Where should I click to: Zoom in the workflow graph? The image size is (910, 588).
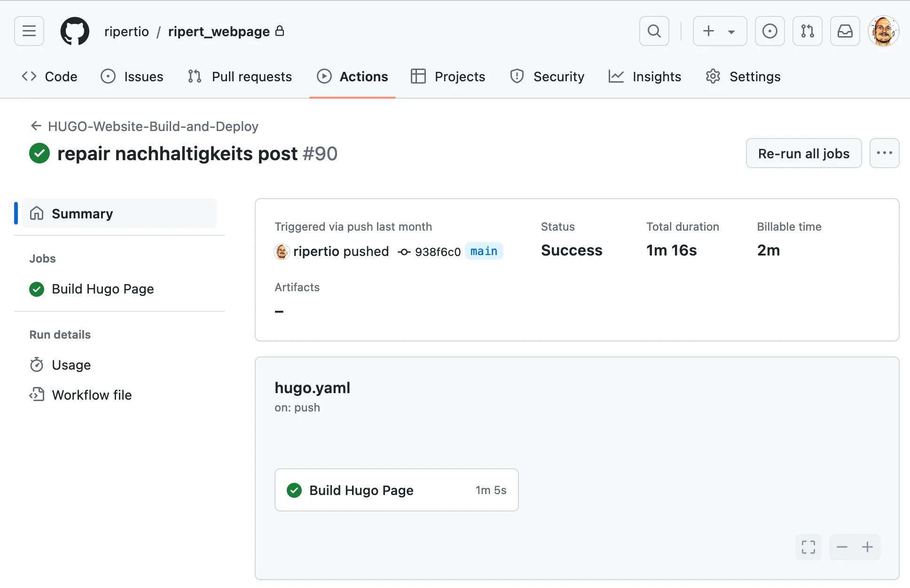[867, 547]
